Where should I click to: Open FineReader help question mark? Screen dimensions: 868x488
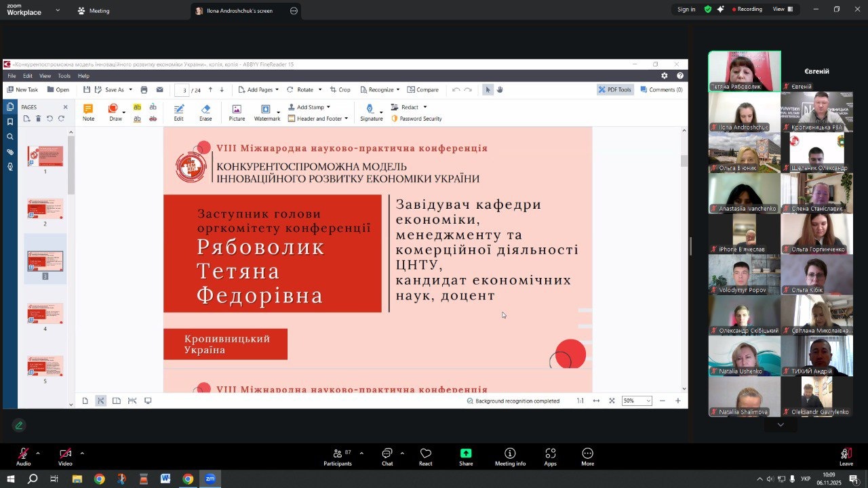680,76
